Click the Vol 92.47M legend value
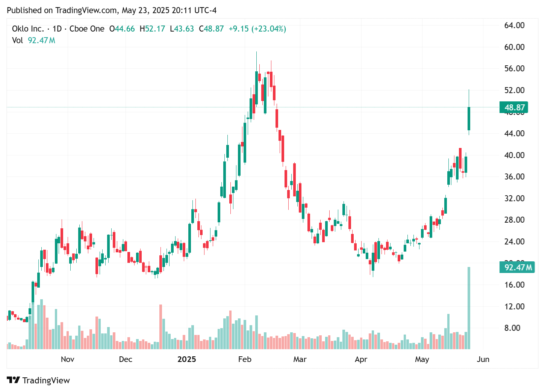 tap(41, 41)
